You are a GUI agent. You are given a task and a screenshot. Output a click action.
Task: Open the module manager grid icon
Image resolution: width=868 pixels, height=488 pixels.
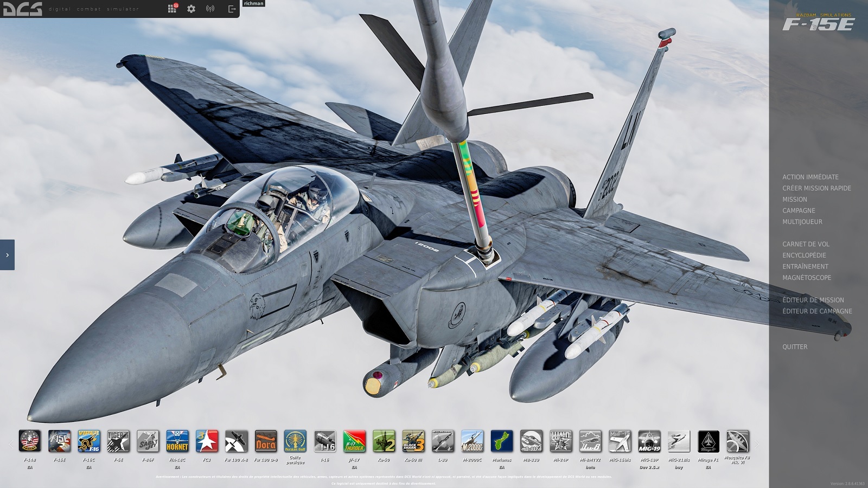click(172, 9)
